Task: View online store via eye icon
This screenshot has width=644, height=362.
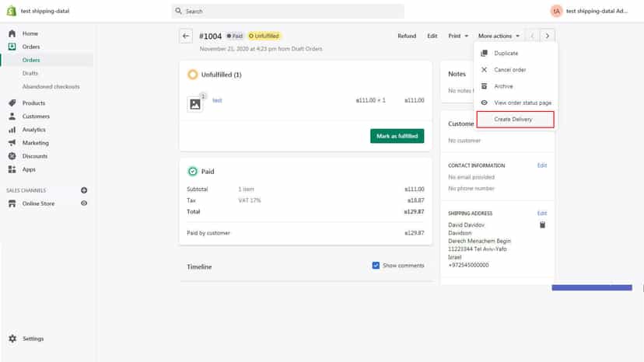Action: [84, 204]
